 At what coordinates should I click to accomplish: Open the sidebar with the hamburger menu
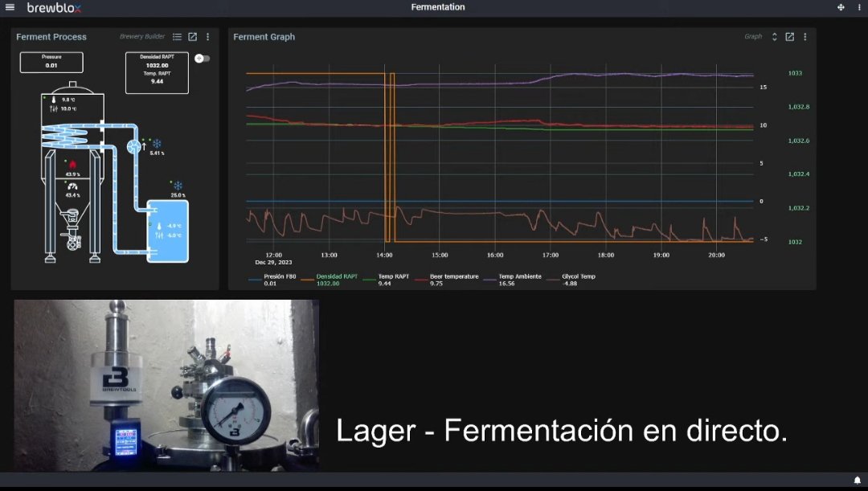coord(10,7)
